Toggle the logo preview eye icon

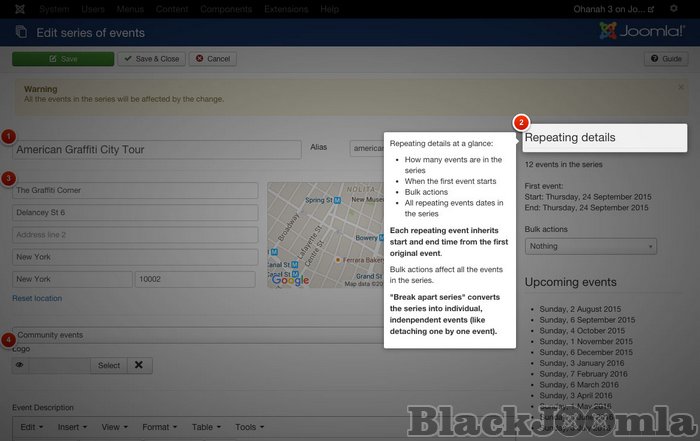(20, 365)
